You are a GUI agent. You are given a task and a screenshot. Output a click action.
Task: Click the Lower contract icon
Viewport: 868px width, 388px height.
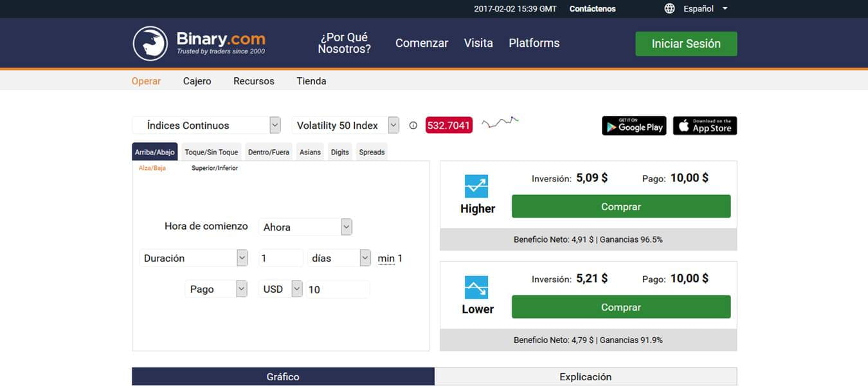coord(476,287)
